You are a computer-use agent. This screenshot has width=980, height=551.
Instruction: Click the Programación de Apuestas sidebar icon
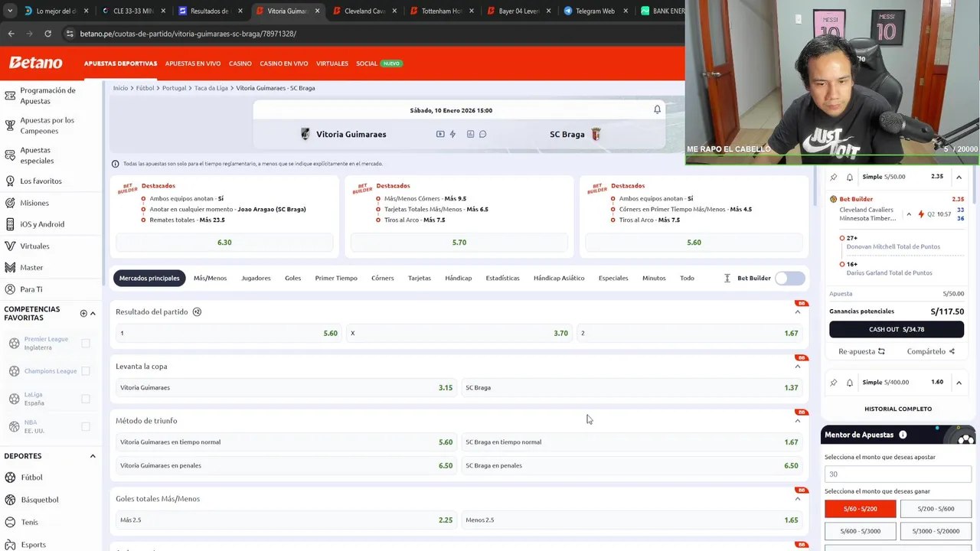click(x=10, y=96)
